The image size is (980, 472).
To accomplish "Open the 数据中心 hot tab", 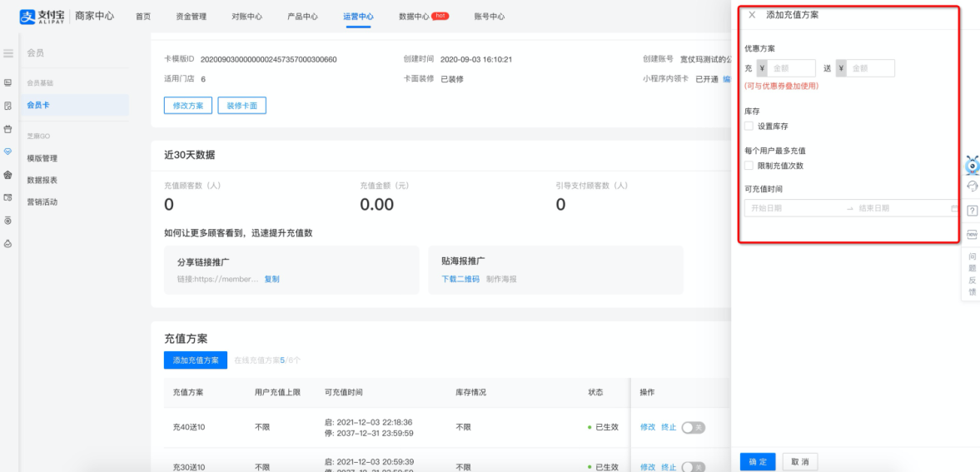I will click(x=423, y=17).
